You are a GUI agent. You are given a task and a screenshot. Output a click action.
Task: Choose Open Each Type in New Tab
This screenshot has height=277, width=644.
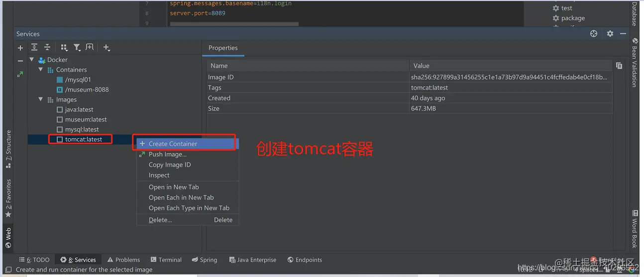point(188,208)
